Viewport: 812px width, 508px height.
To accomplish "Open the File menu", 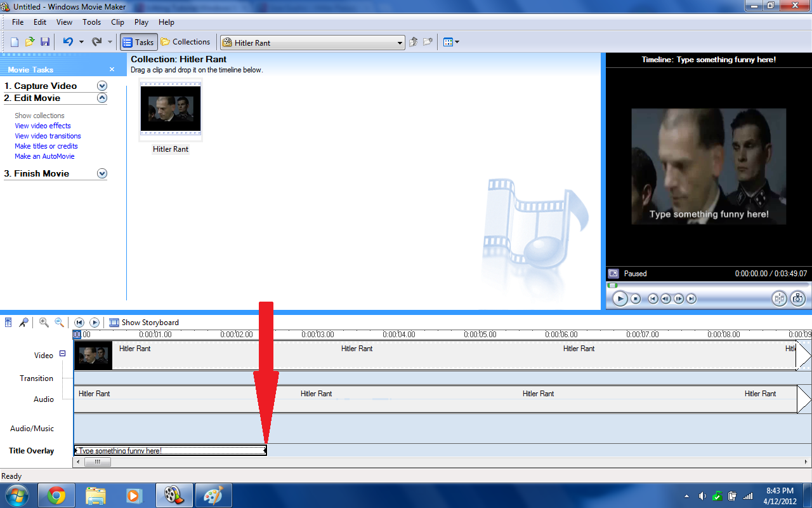I will [18, 22].
